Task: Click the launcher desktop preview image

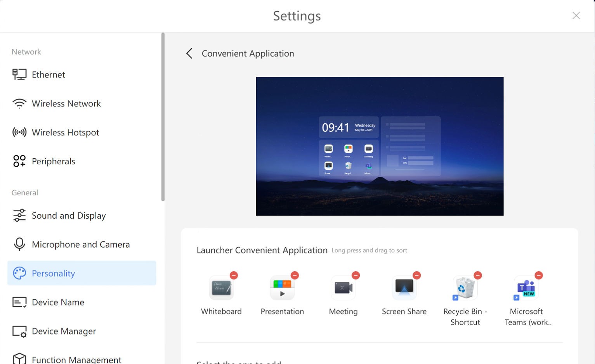Action: pos(380,146)
